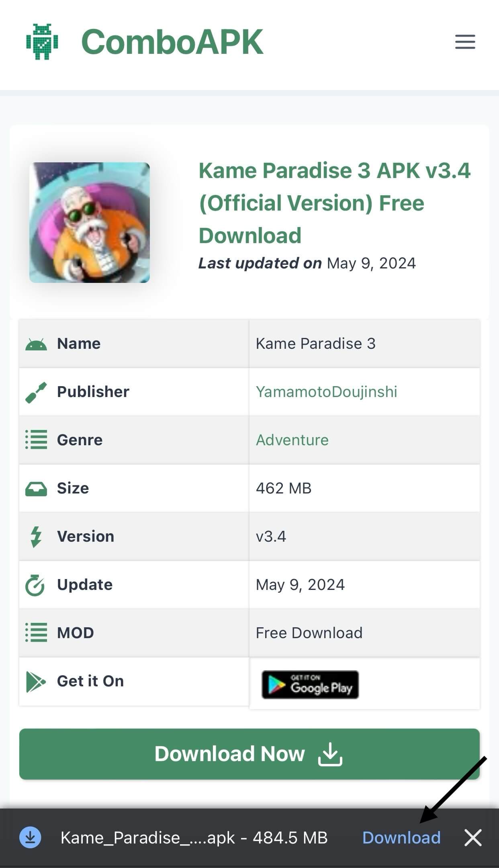Click Download in the bottom download bar
Viewport: 499px width, 868px height.
[x=401, y=838]
